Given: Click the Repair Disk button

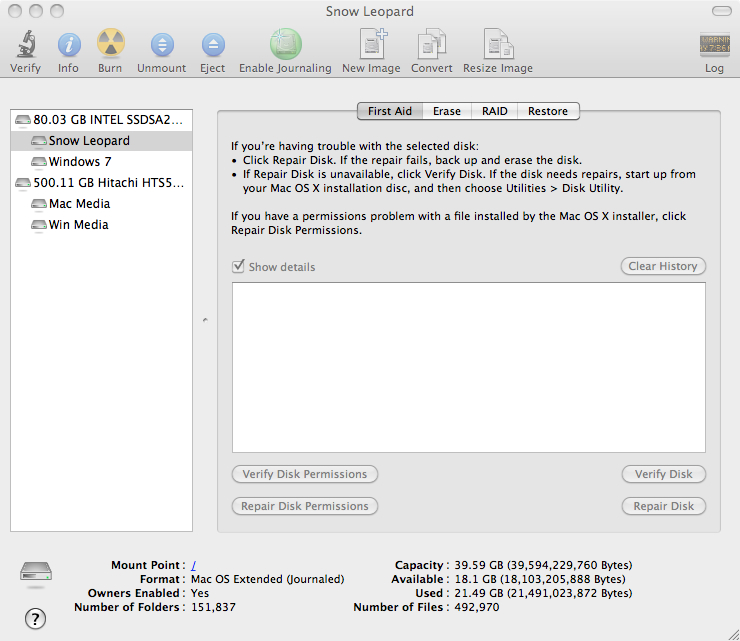Looking at the screenshot, I should tap(664, 506).
